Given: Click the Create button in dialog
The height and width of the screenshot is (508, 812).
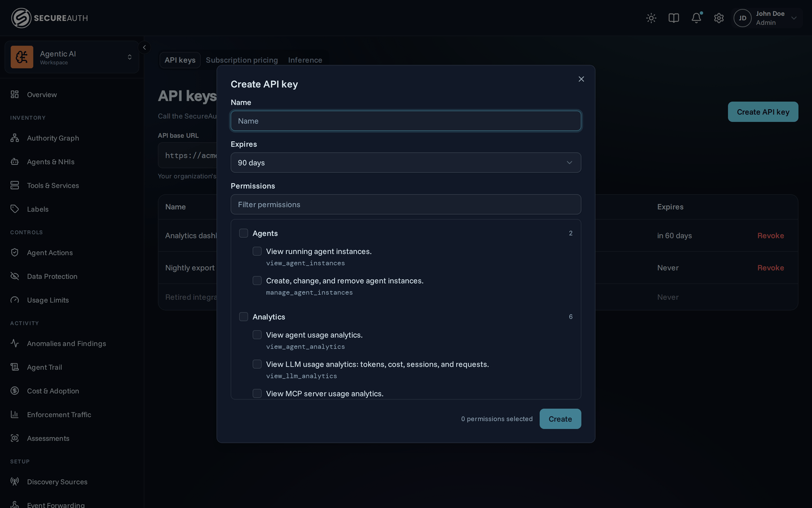Looking at the screenshot, I should pos(561,419).
